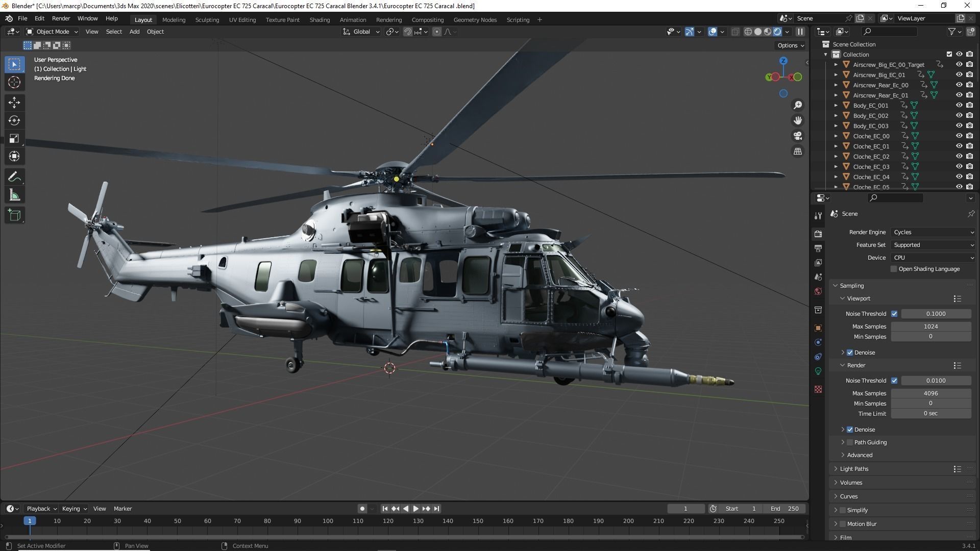Expand the Light Paths panel

[854, 469]
